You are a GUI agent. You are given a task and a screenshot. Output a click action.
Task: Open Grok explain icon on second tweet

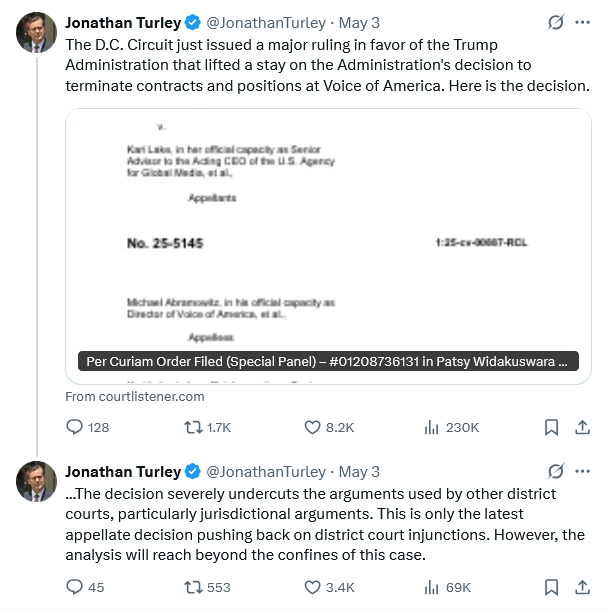pos(556,471)
